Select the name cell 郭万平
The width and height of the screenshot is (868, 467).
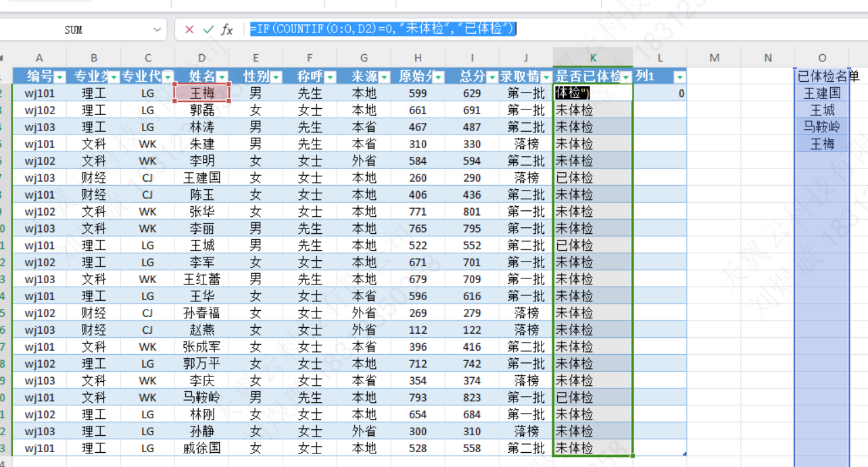[201, 364]
